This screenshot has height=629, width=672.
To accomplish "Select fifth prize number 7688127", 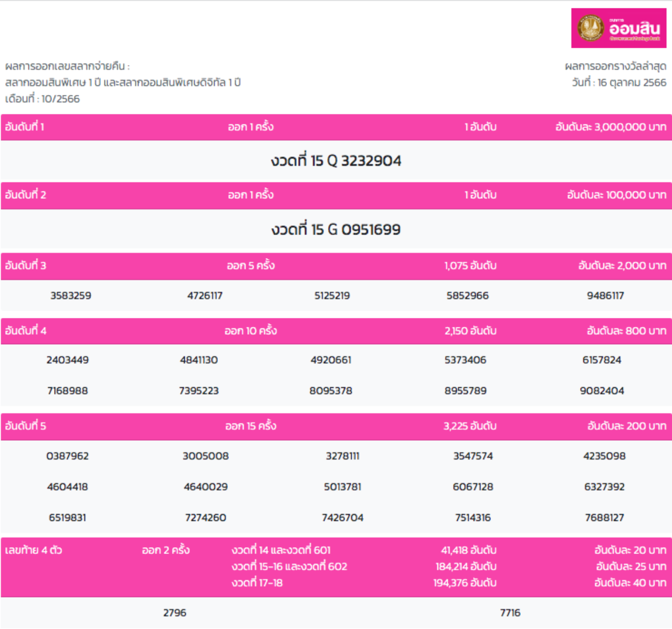I will pos(604,518).
